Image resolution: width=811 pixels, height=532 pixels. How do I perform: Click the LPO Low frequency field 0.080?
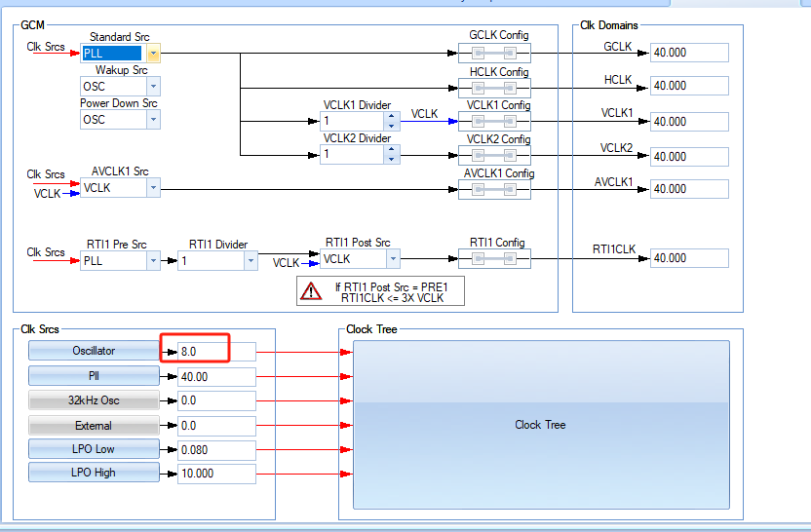click(216, 450)
